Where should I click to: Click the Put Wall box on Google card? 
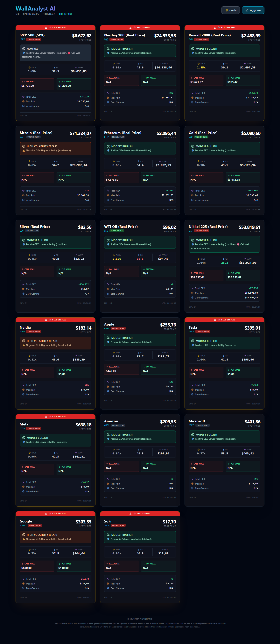point(74,566)
